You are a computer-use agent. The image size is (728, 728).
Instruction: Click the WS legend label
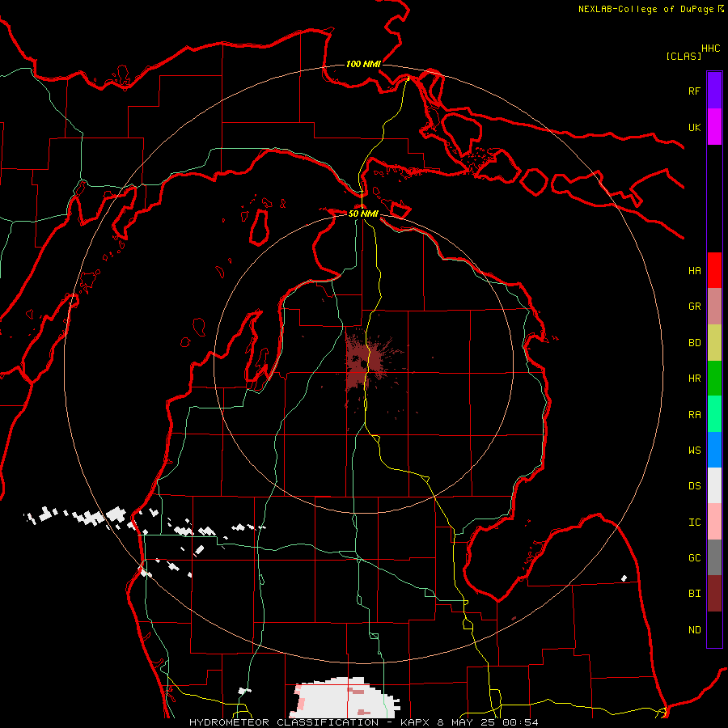tap(694, 451)
